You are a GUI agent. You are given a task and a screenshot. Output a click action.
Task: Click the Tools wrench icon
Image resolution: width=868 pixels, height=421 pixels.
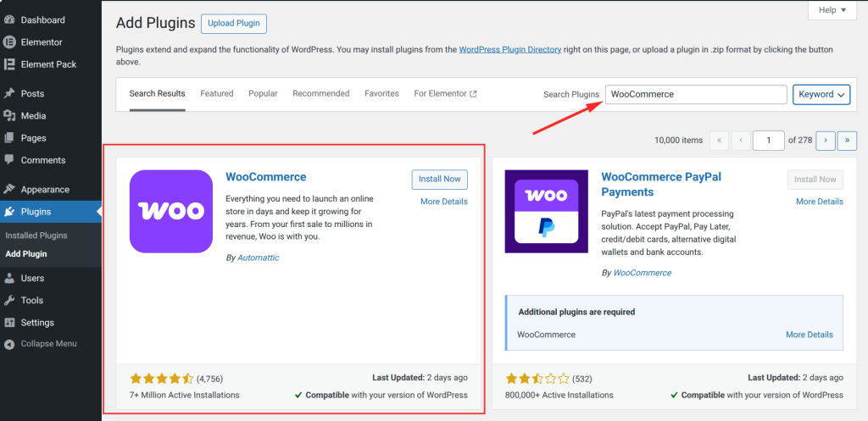(8, 300)
